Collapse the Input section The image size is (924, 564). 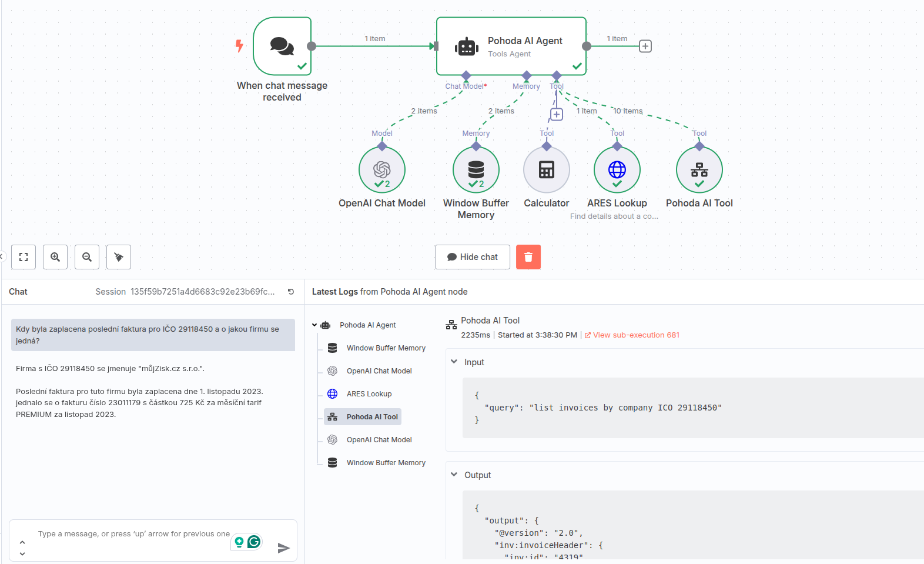pyautogui.click(x=454, y=362)
